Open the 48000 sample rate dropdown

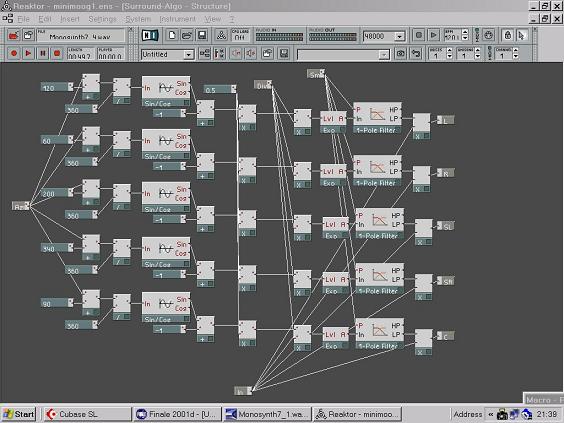tap(399, 36)
